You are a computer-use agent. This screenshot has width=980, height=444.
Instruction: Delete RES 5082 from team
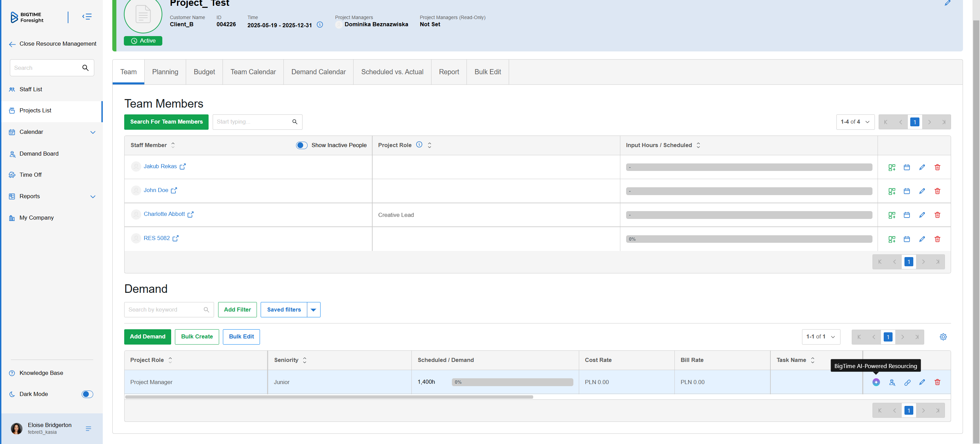(x=937, y=239)
